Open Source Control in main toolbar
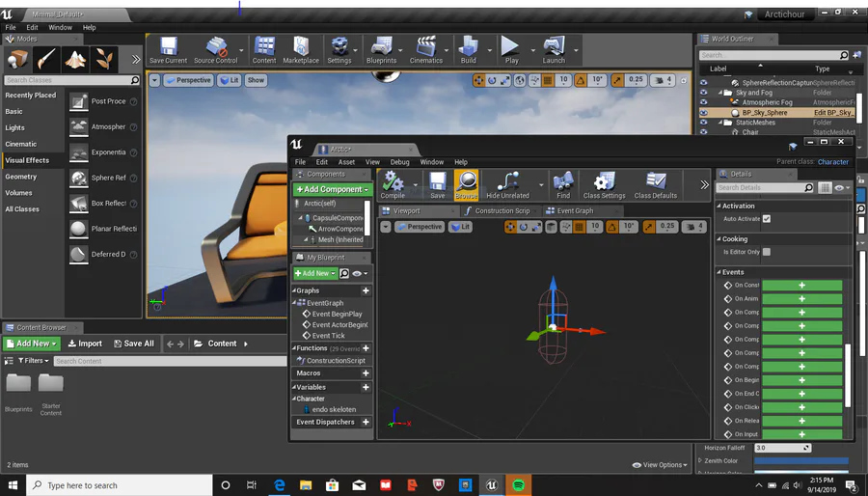 pos(215,50)
